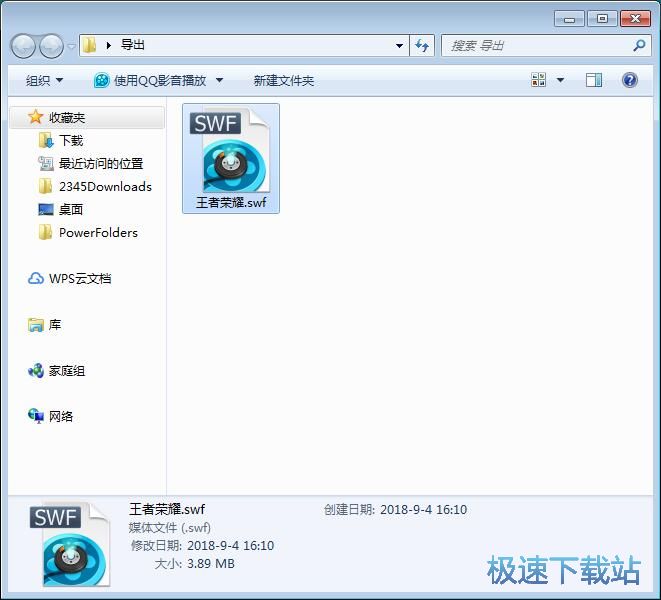The image size is (661, 600).
Task: Click the 修改日期 2018-9-4 16:10 value
Action: pyautogui.click(x=231, y=545)
